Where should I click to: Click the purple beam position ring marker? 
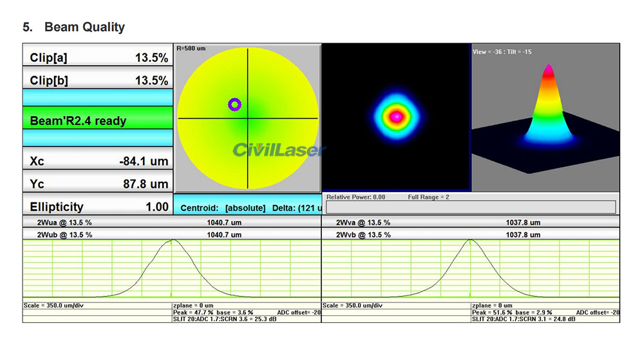point(234,104)
